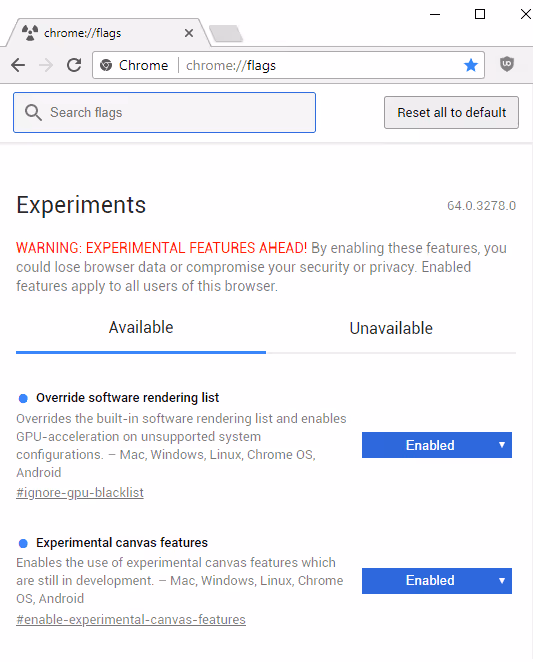The height and width of the screenshot is (662, 533).
Task: Open a new tab with the new-tab button
Action: pos(226,33)
